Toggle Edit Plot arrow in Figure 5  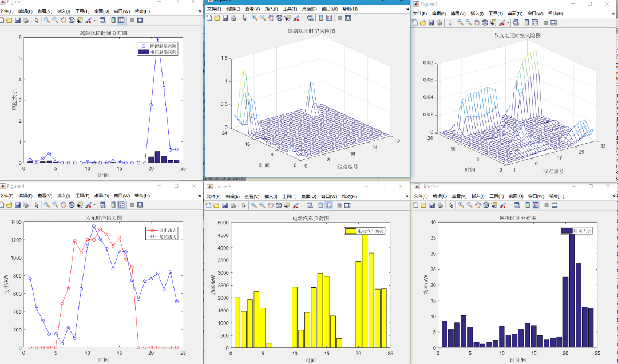tap(244, 205)
